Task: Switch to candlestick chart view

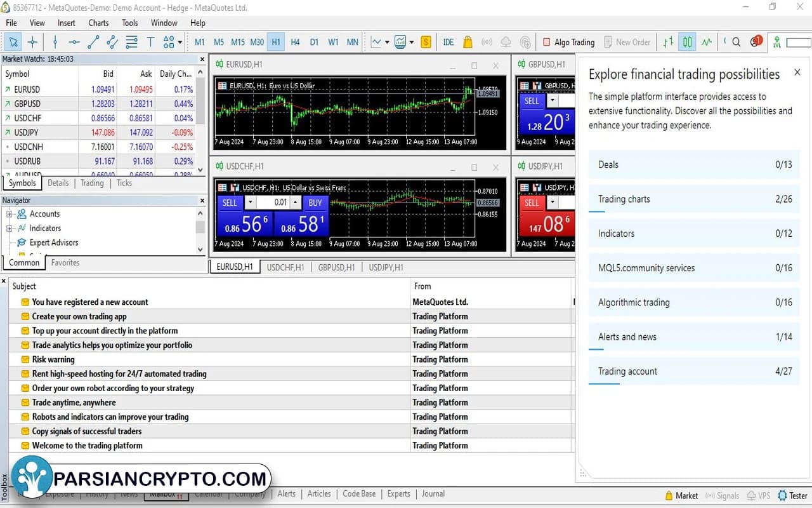Action: tap(688, 43)
